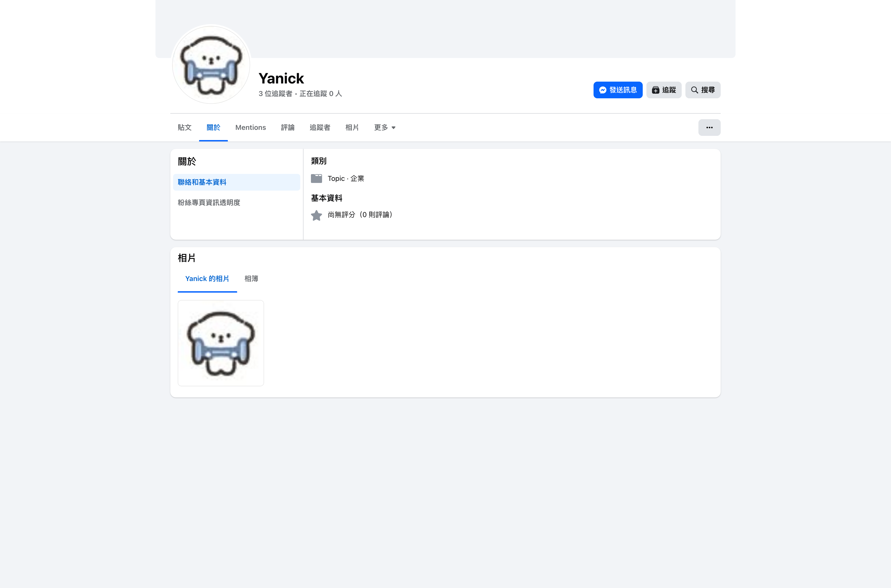Go to the 評論 tab
Image resolution: width=891 pixels, height=588 pixels.
point(288,128)
